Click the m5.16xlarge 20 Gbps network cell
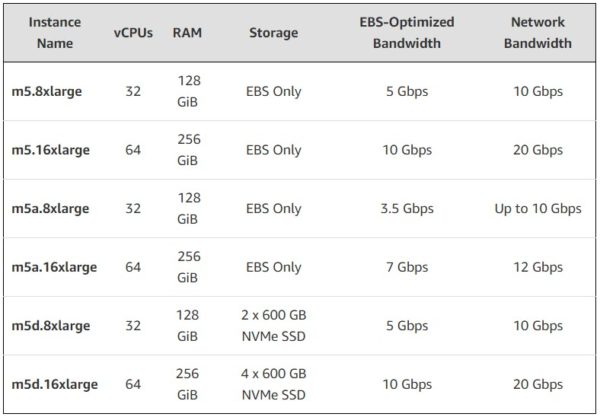 coord(538,150)
